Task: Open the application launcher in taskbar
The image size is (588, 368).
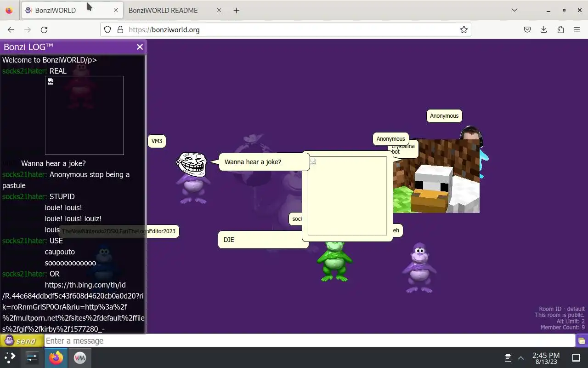Action: point(10,357)
